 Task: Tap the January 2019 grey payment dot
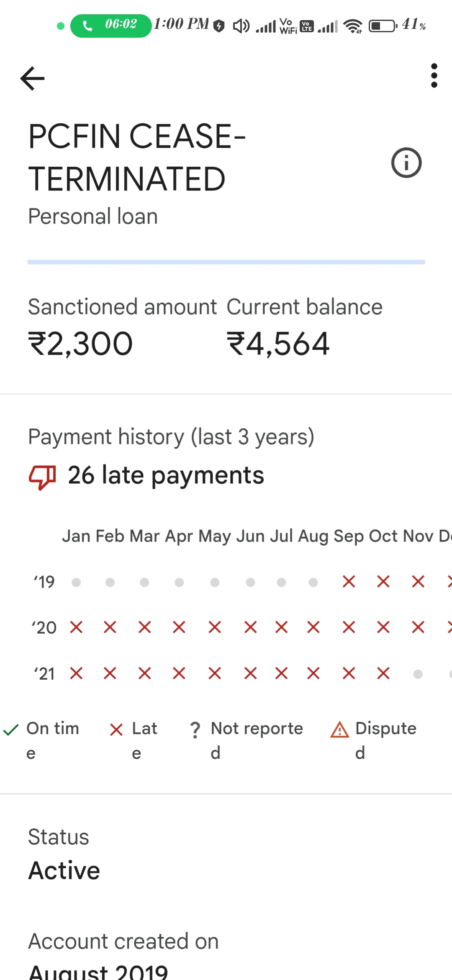pyautogui.click(x=76, y=582)
